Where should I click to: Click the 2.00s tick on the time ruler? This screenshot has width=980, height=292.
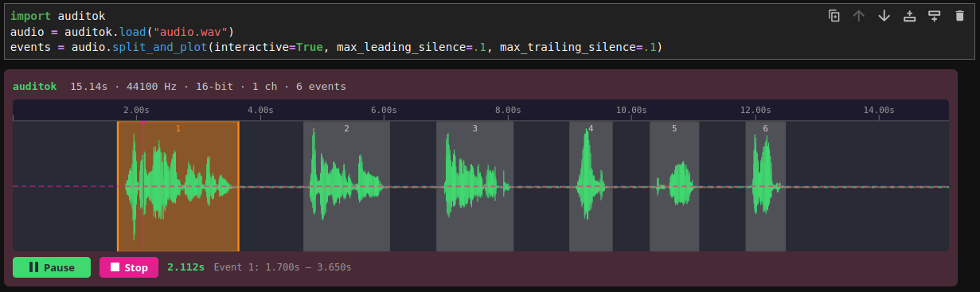(x=136, y=110)
